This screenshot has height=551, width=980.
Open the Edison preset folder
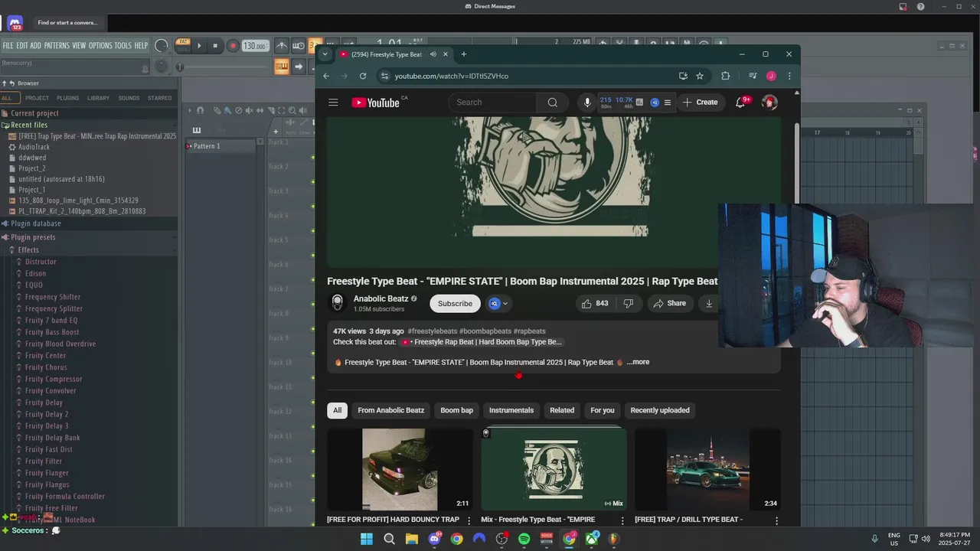pos(35,273)
